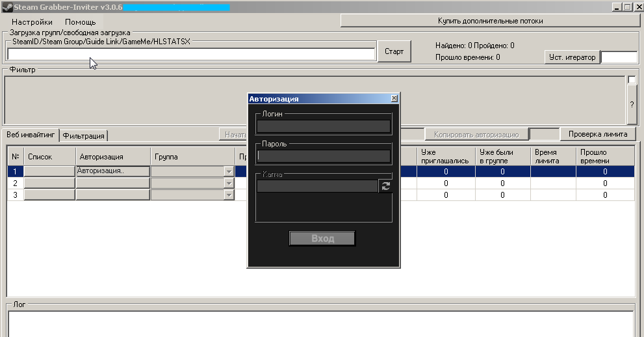The image size is (644, 337).
Task: Focus the SteamID/Steam Group link input
Action: point(191,54)
